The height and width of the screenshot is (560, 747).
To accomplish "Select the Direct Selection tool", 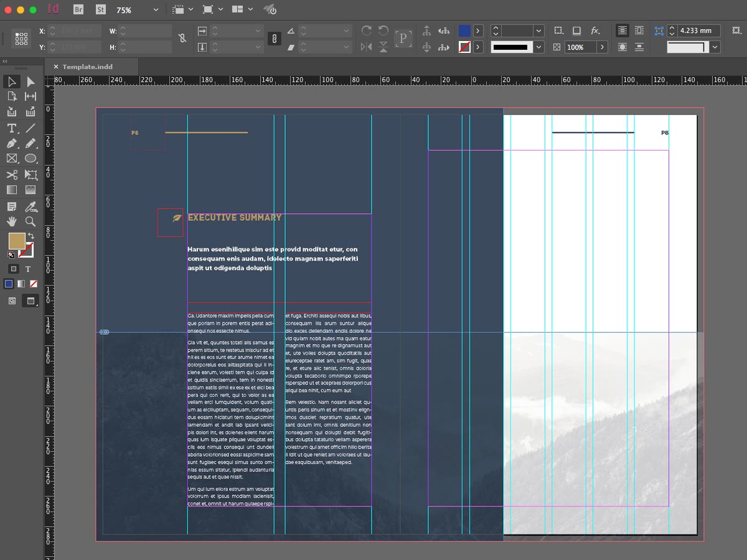I will coord(31,82).
